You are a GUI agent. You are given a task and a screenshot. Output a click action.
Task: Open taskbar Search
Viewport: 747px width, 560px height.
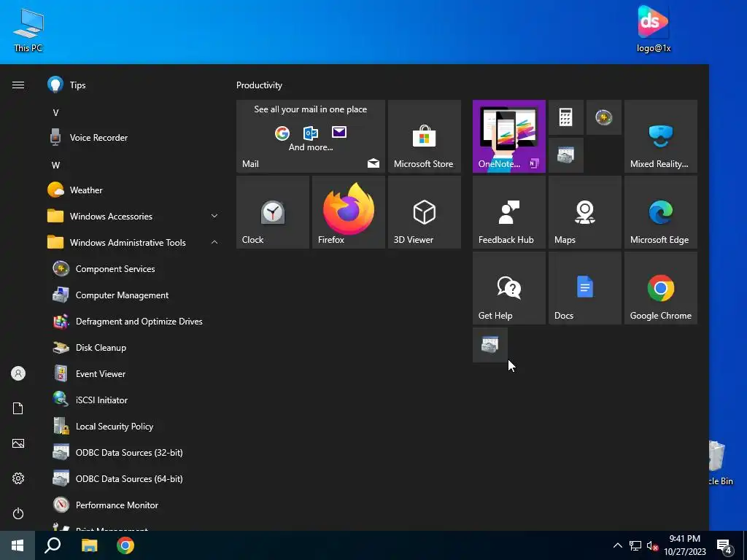coord(53,545)
